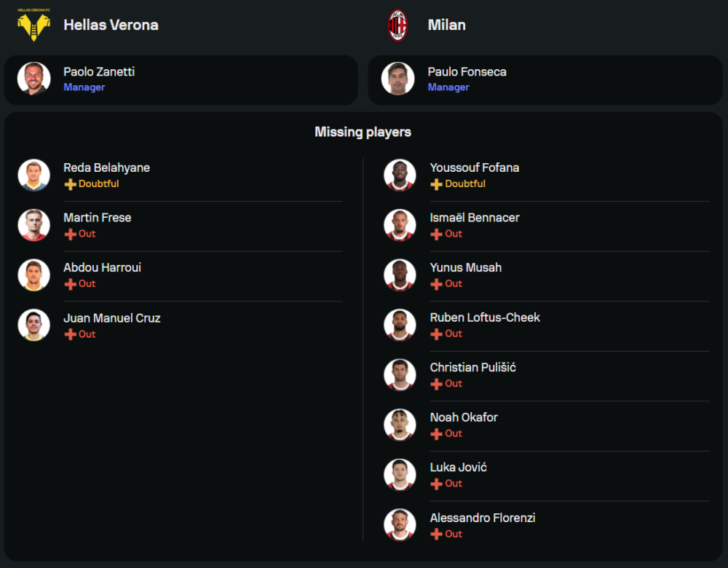Open the Hellas Verona team name link
728x568 pixels.
coord(111,25)
